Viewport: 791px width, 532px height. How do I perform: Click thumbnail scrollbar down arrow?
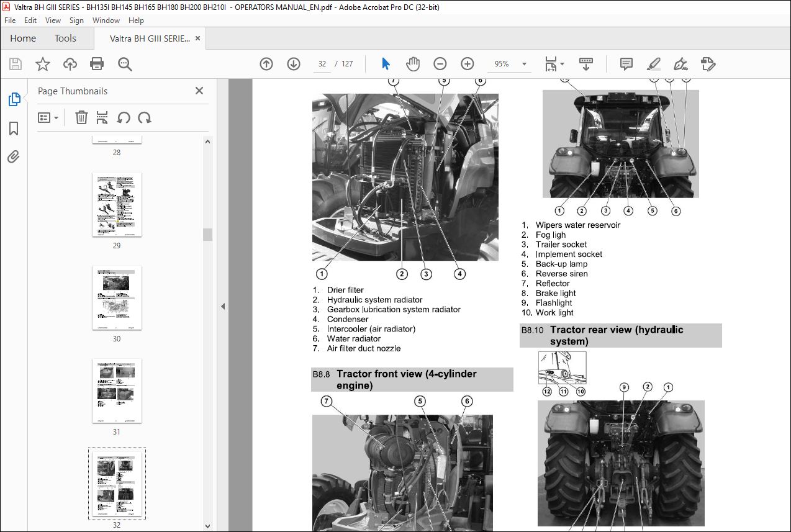208,527
